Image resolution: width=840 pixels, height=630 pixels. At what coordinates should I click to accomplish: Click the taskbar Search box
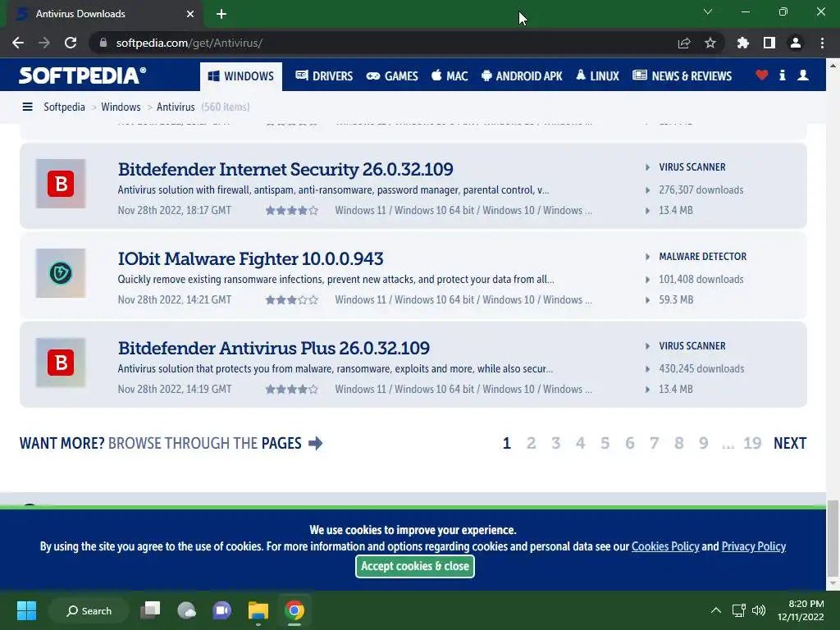coord(89,610)
